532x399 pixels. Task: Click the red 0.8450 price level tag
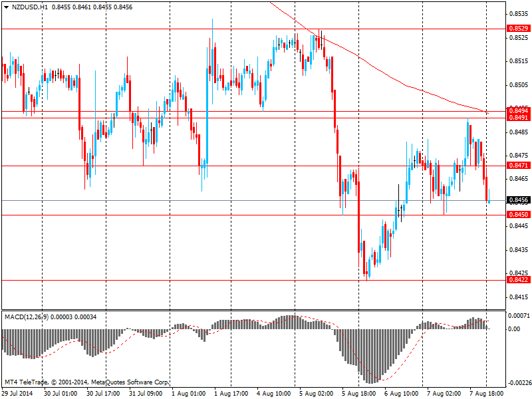tap(518, 215)
